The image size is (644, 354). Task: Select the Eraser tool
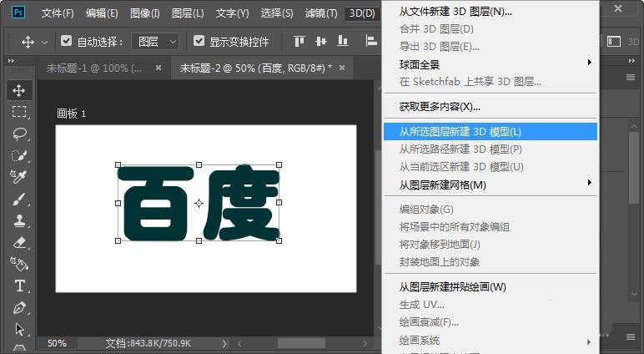click(19, 242)
